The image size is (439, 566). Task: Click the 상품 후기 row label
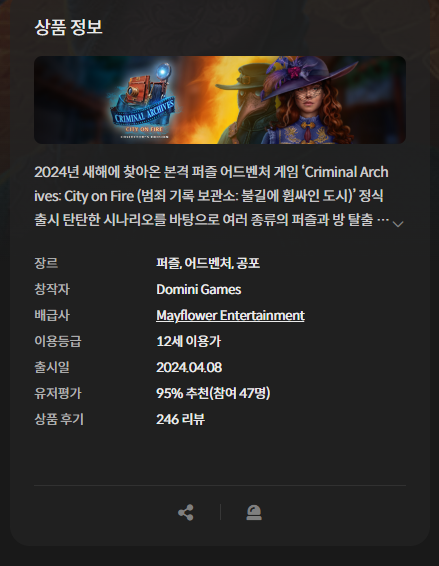59,419
